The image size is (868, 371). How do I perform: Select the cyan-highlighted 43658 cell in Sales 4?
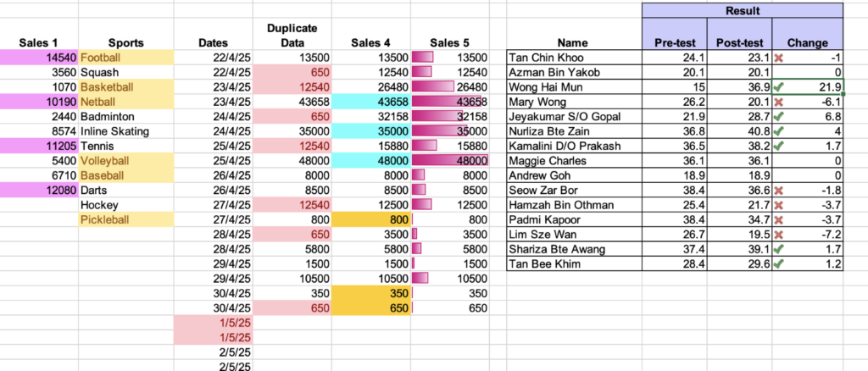point(371,102)
